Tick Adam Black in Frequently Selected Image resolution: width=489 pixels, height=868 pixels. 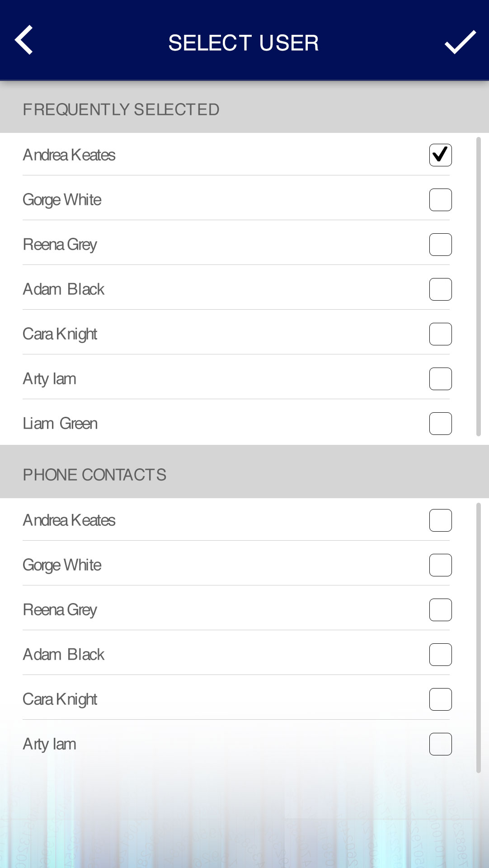click(x=440, y=289)
